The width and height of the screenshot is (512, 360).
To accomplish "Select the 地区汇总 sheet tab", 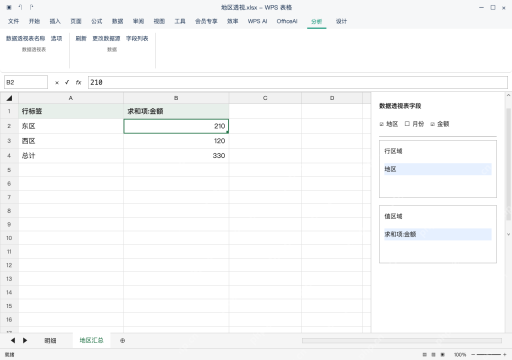I will [x=91, y=340].
